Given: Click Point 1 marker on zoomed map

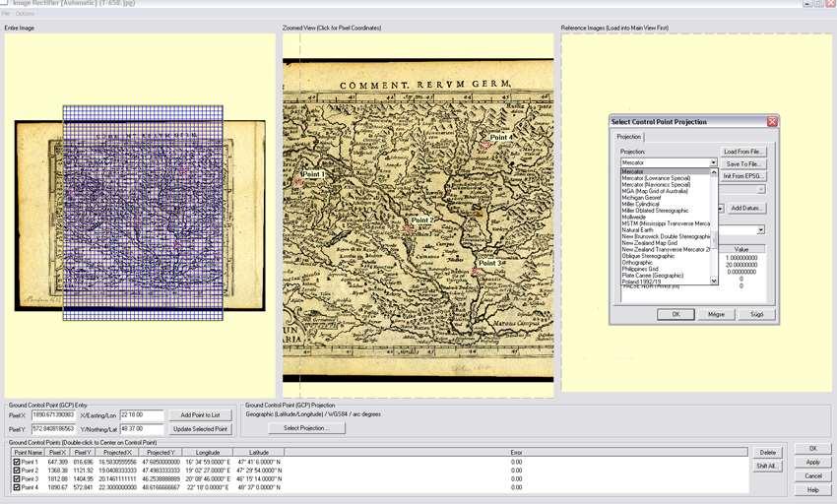Looking at the screenshot, I should point(298,181).
